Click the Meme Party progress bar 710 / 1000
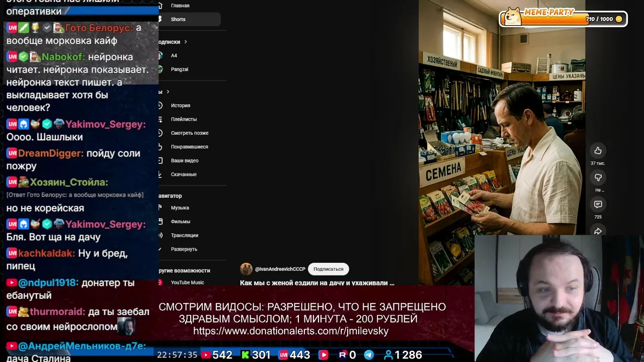 pyautogui.click(x=563, y=19)
